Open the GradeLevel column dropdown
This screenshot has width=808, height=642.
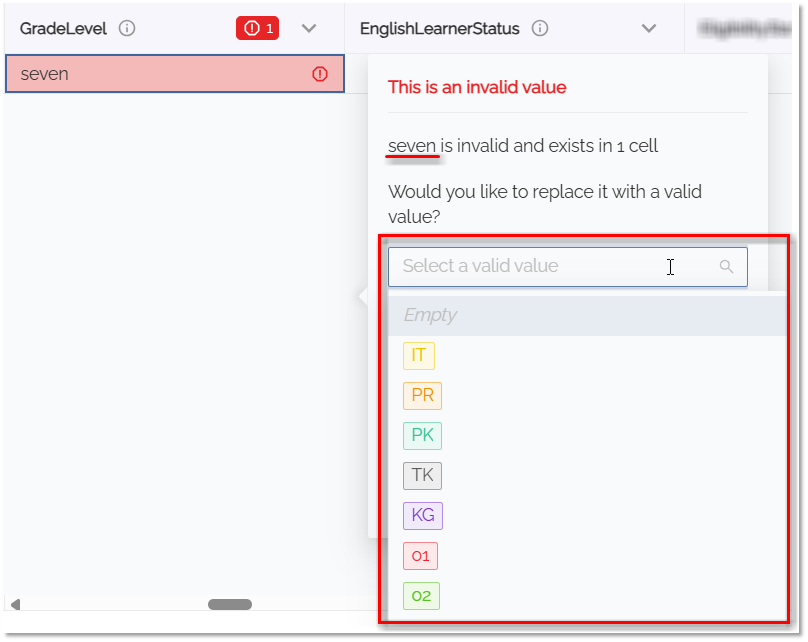click(x=308, y=28)
